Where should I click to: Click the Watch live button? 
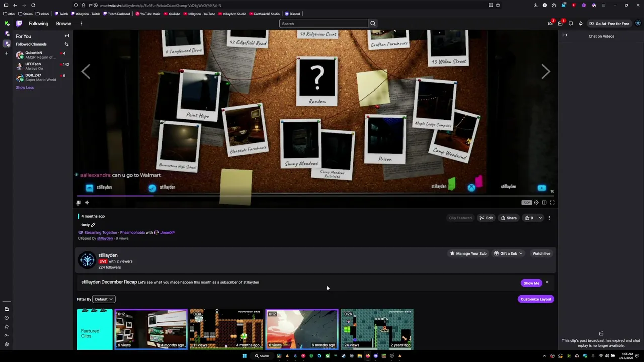(541, 253)
